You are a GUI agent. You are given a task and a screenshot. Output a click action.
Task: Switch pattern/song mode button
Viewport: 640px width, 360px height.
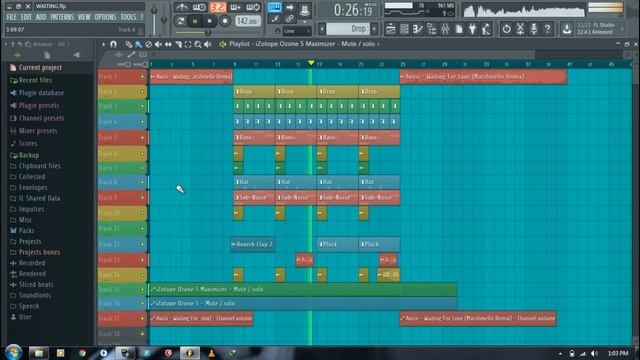(x=180, y=21)
